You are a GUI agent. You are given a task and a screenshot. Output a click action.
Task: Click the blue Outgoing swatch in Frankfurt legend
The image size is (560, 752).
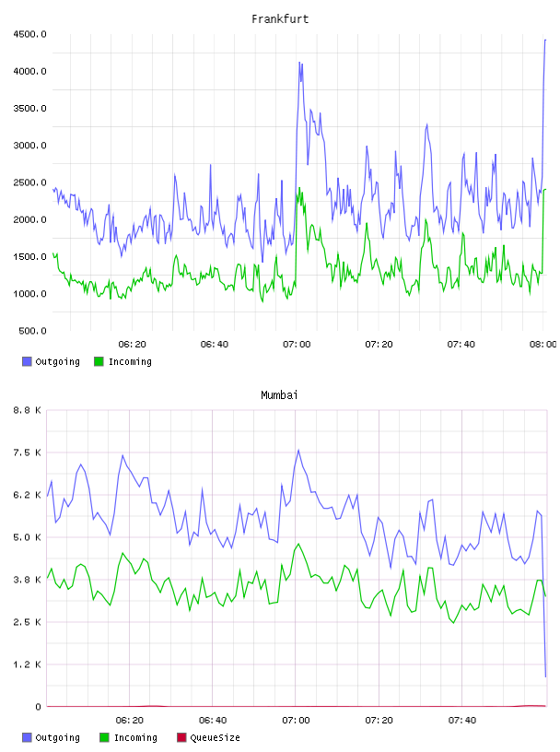click(27, 361)
